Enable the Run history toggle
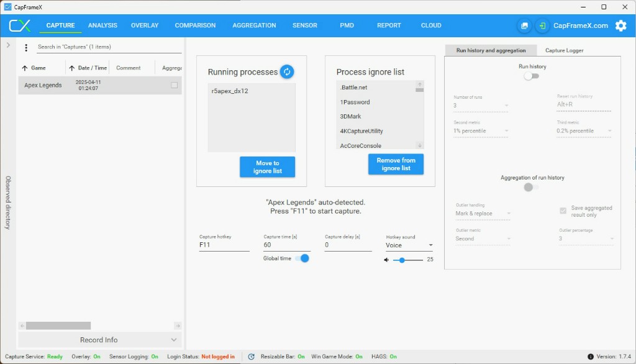Screen dimensions: 636x364 pos(531,76)
